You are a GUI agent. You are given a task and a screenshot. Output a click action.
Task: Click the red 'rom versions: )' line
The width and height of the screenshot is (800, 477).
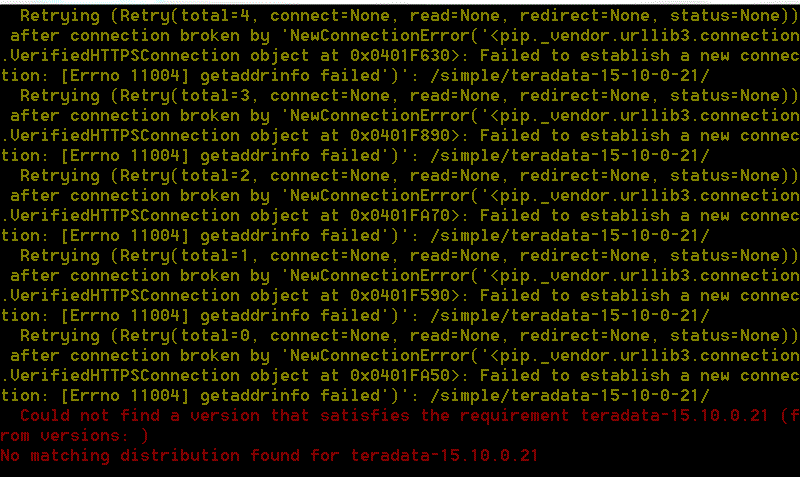pos(74,436)
